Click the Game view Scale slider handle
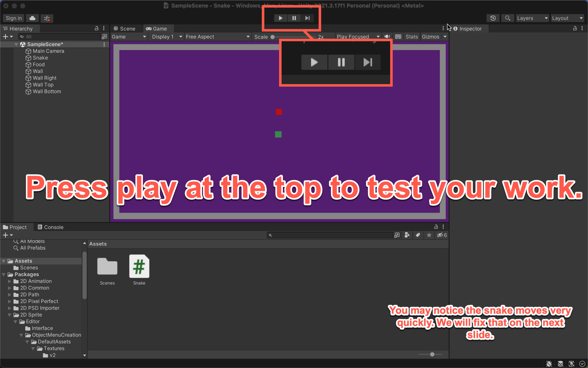 click(x=272, y=37)
